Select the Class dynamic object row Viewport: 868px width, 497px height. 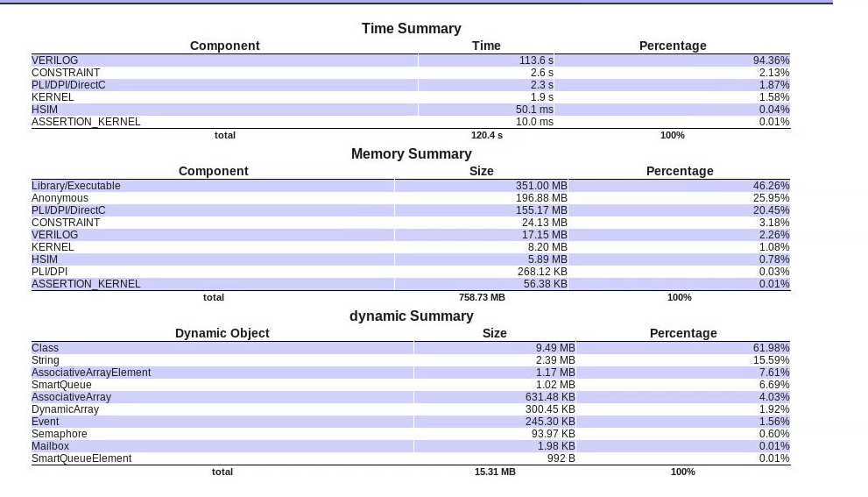411,348
